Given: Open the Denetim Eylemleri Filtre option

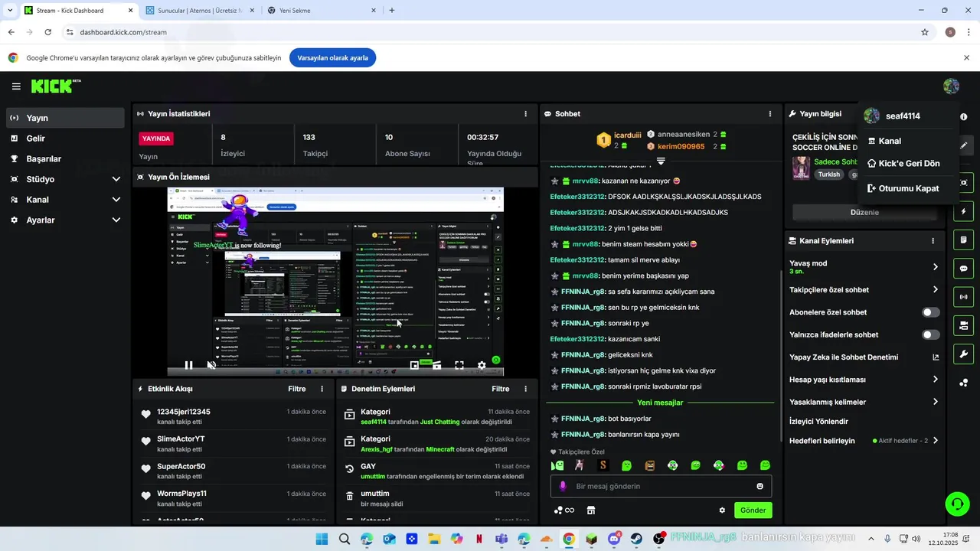Looking at the screenshot, I should [501, 389].
